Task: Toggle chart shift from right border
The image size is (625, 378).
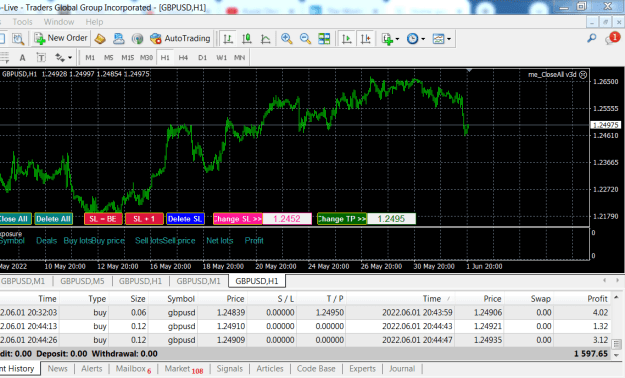Action: [x=365, y=39]
